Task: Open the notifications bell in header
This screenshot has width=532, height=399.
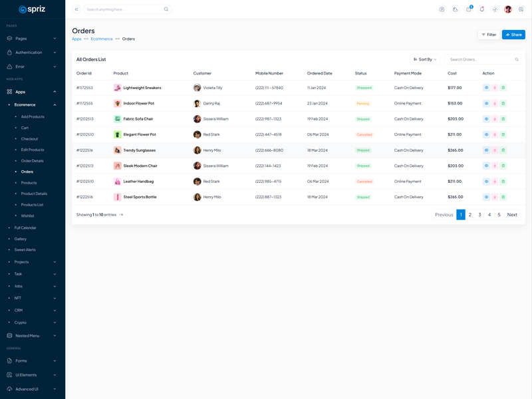Action: click(x=482, y=9)
